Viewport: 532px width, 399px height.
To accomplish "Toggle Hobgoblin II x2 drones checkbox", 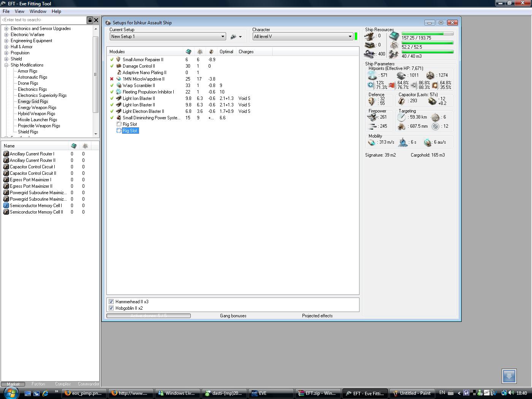I will [111, 308].
